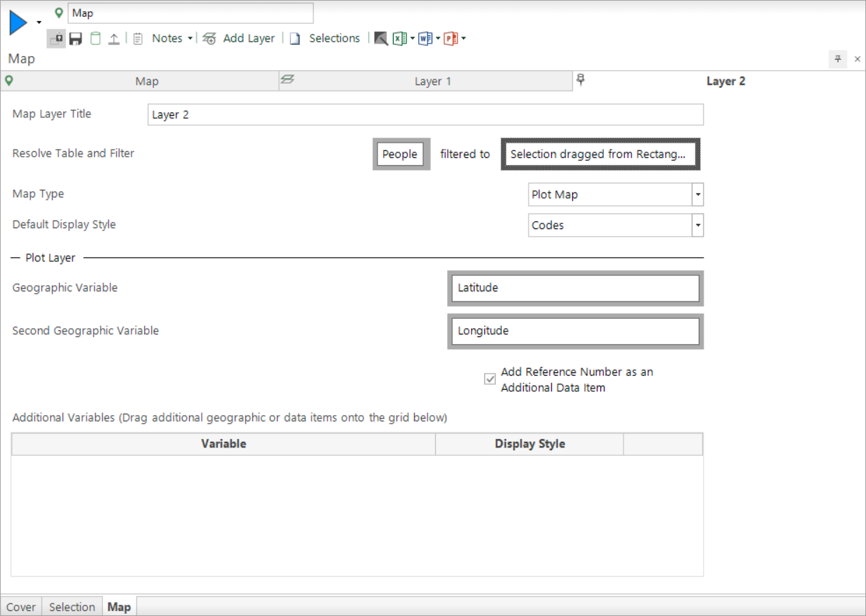The width and height of the screenshot is (866, 616).
Task: Click the Map title input field
Action: point(190,13)
